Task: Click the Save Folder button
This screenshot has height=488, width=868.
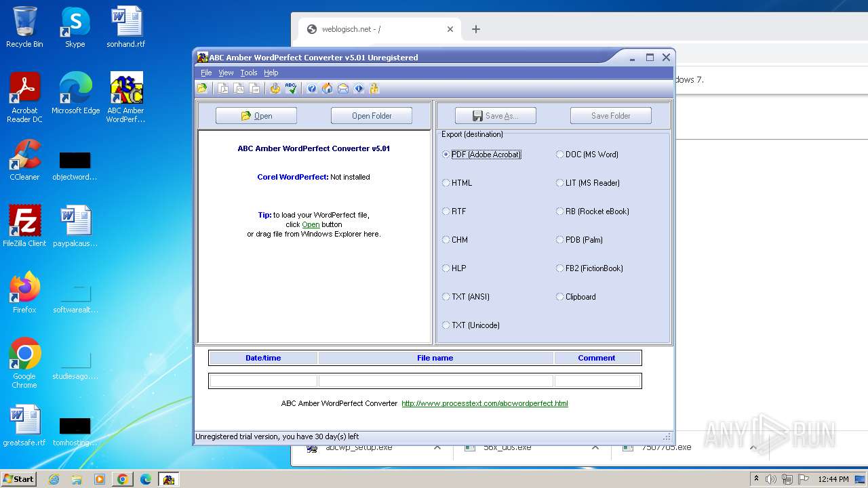Action: pyautogui.click(x=611, y=116)
